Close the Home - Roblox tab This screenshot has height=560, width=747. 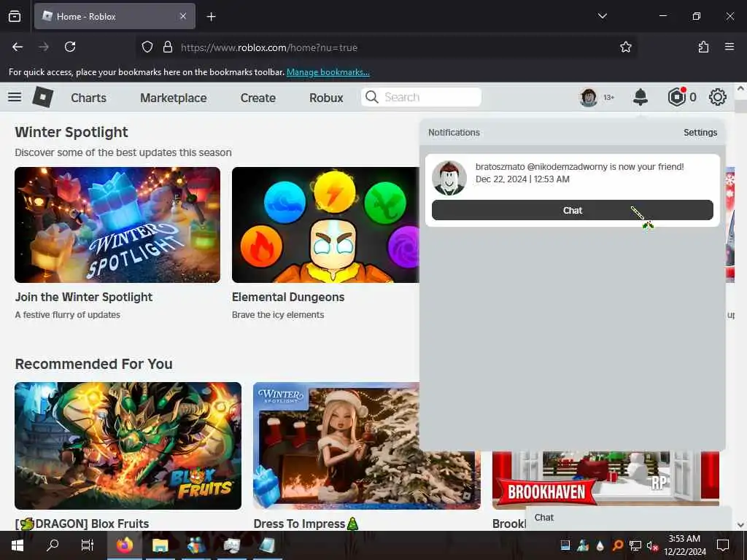[183, 16]
